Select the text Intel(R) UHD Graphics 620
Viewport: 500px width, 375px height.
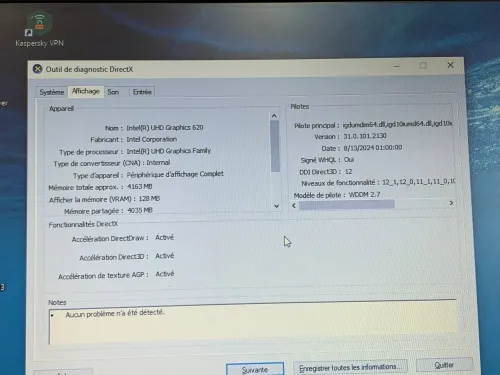165,127
